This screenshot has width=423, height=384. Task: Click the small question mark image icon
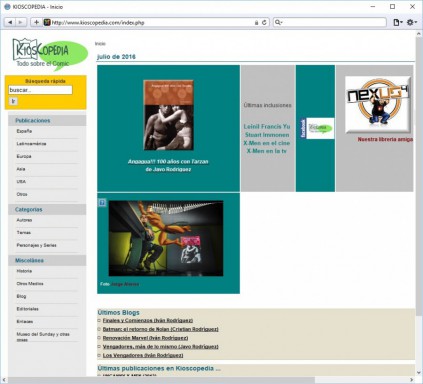(102, 203)
